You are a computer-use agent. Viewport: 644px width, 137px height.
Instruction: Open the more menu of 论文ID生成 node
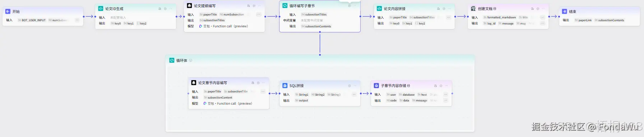coord(171,9)
